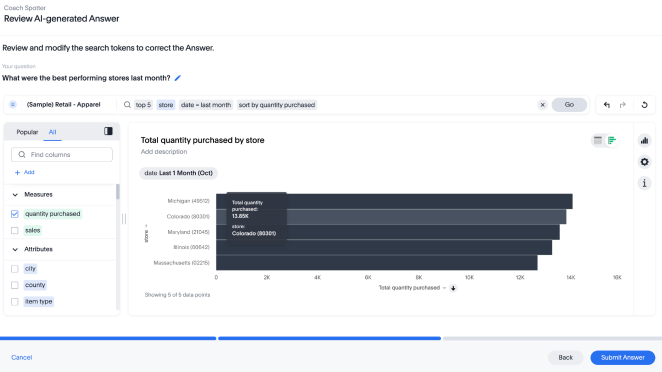Check the sales measure
The width and height of the screenshot is (662, 372).
pyautogui.click(x=15, y=231)
